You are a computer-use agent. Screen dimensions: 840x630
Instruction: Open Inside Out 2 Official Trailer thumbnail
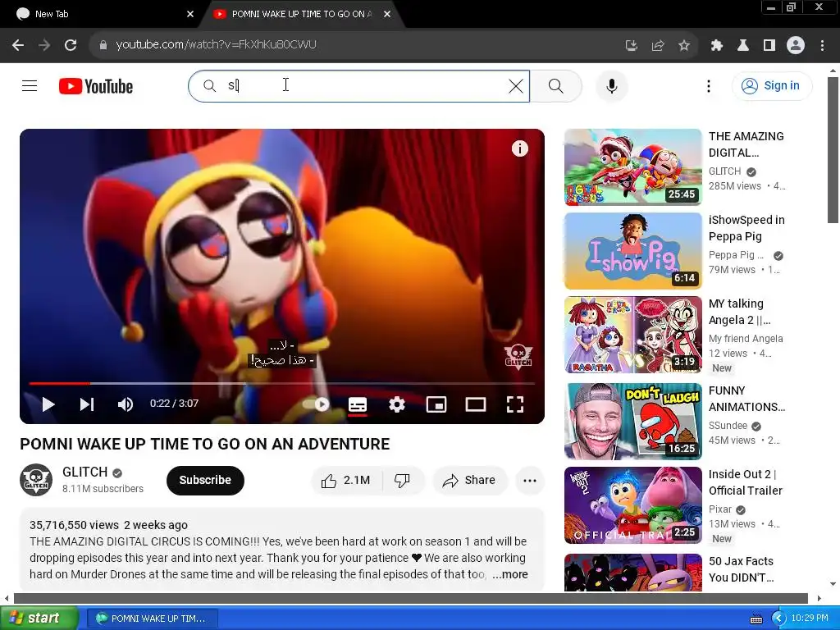[x=632, y=505]
